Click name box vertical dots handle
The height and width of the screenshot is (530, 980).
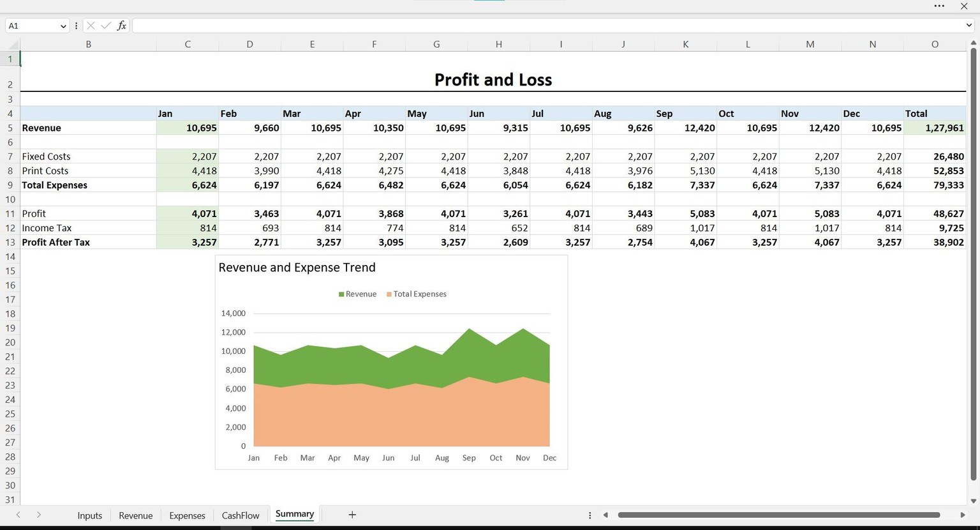pyautogui.click(x=76, y=26)
